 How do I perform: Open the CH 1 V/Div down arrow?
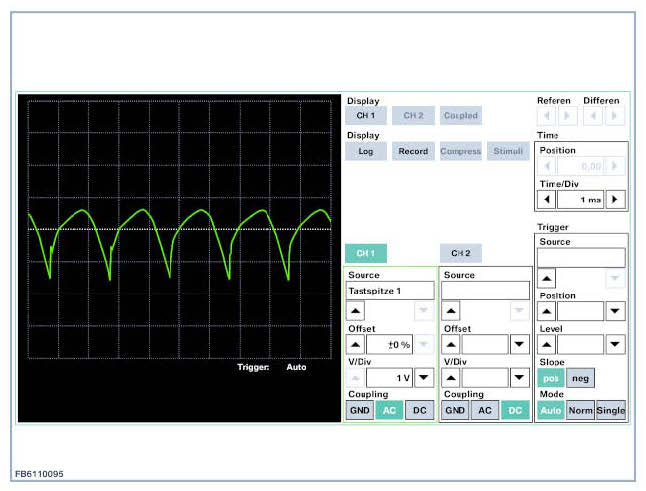click(x=423, y=378)
